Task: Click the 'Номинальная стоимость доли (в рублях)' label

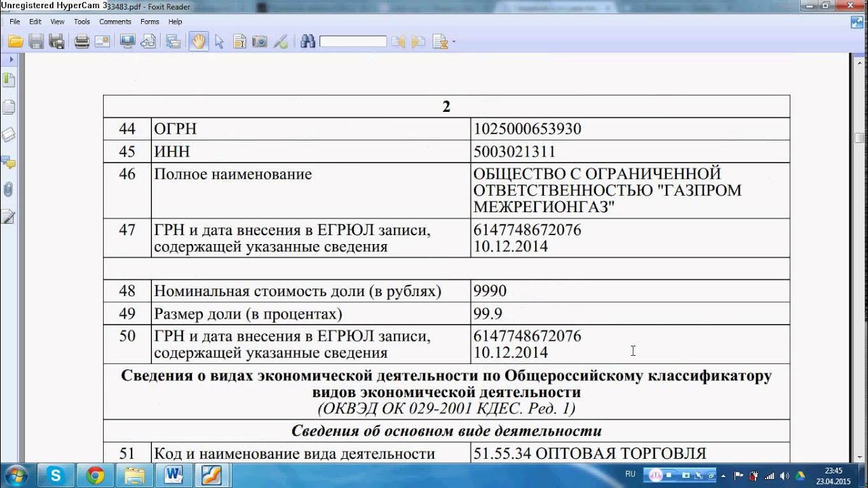Action: (x=298, y=291)
